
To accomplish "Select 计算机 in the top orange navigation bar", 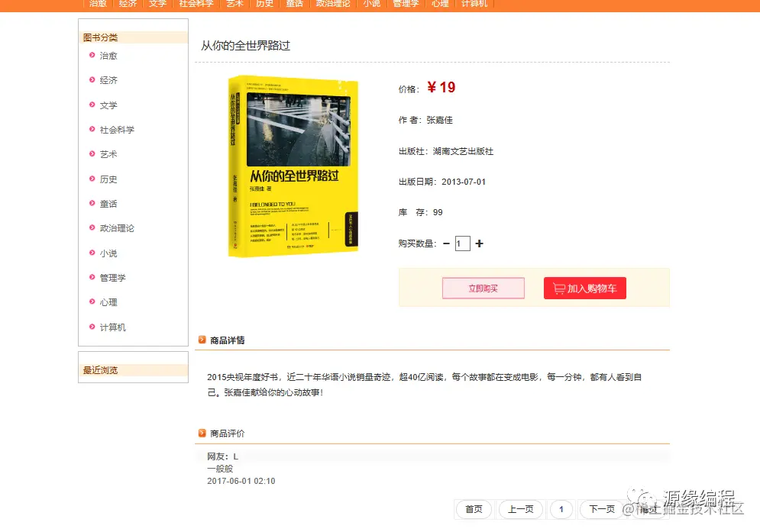I will [474, 3].
